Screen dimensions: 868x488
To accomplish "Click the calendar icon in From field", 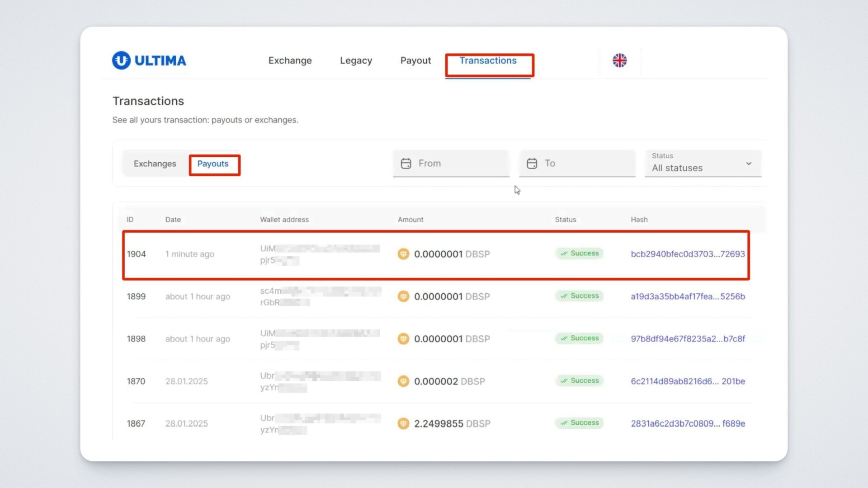I will tap(406, 164).
